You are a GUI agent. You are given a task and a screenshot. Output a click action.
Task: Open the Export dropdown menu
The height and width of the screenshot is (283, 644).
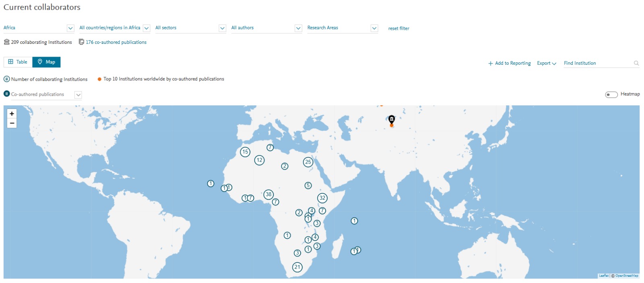(547, 63)
